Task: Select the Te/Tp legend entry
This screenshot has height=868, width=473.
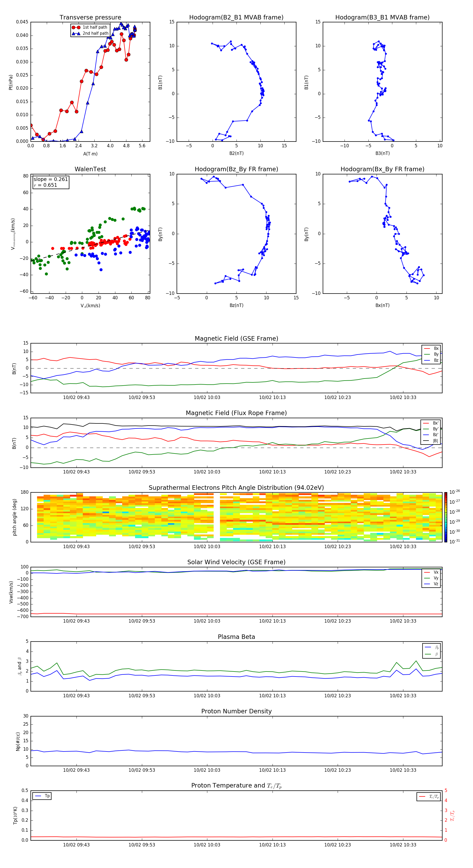Action: [429, 796]
